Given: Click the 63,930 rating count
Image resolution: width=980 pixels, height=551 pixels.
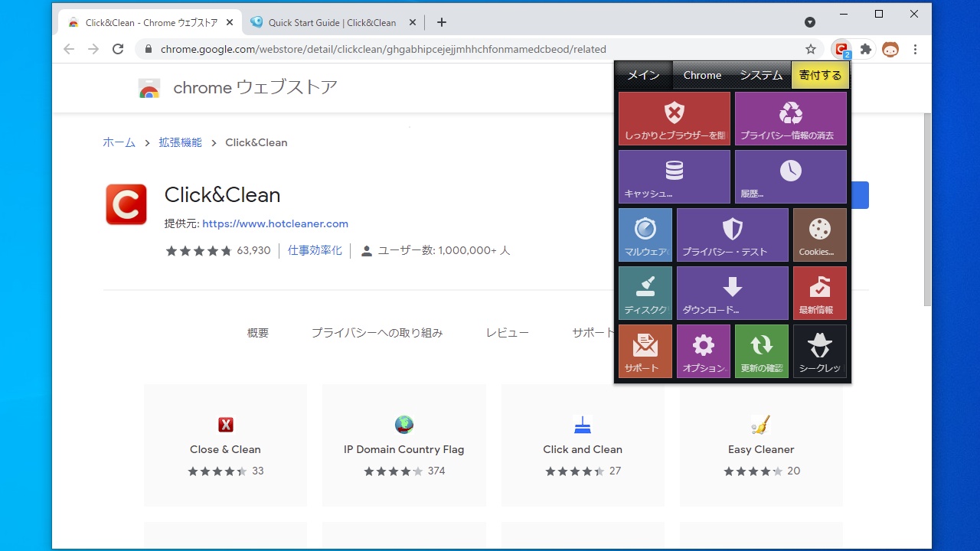Looking at the screenshot, I should tap(253, 250).
